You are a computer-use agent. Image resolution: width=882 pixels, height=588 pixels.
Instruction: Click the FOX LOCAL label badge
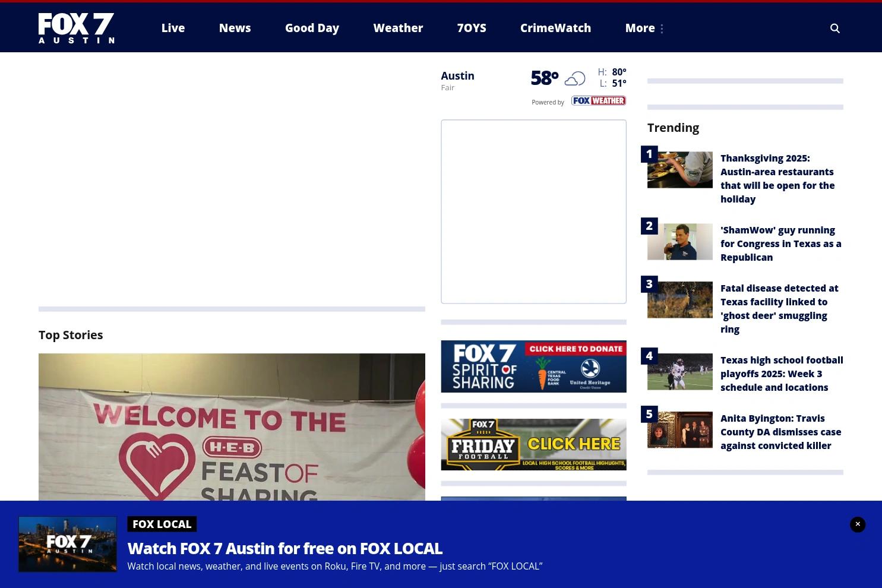[x=162, y=524]
